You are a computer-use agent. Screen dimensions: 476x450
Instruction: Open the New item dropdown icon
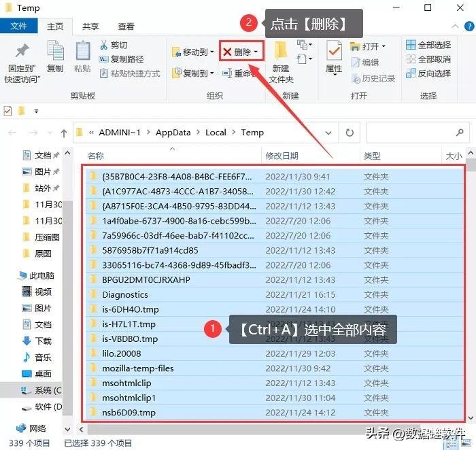305,45
